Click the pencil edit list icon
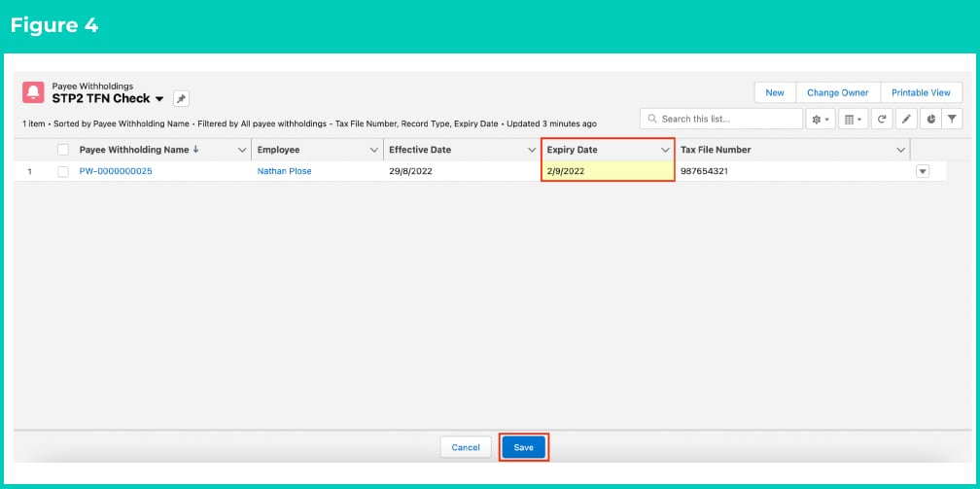 coord(906,119)
